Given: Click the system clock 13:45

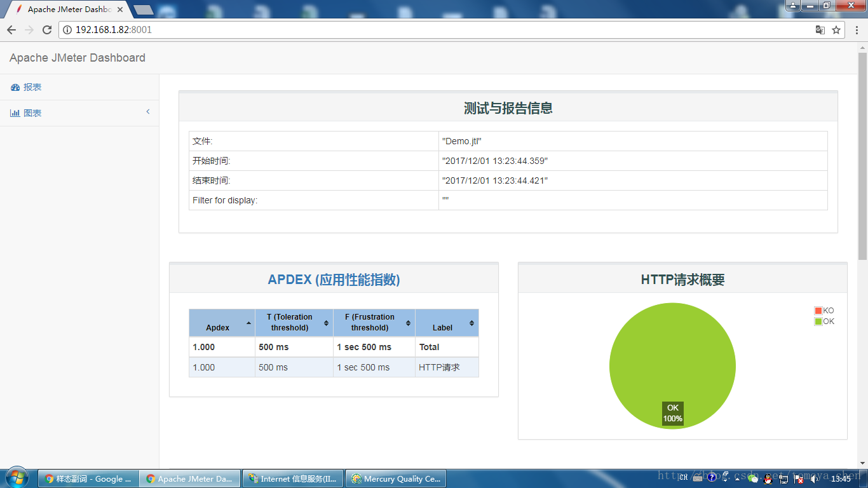Looking at the screenshot, I should tap(841, 478).
